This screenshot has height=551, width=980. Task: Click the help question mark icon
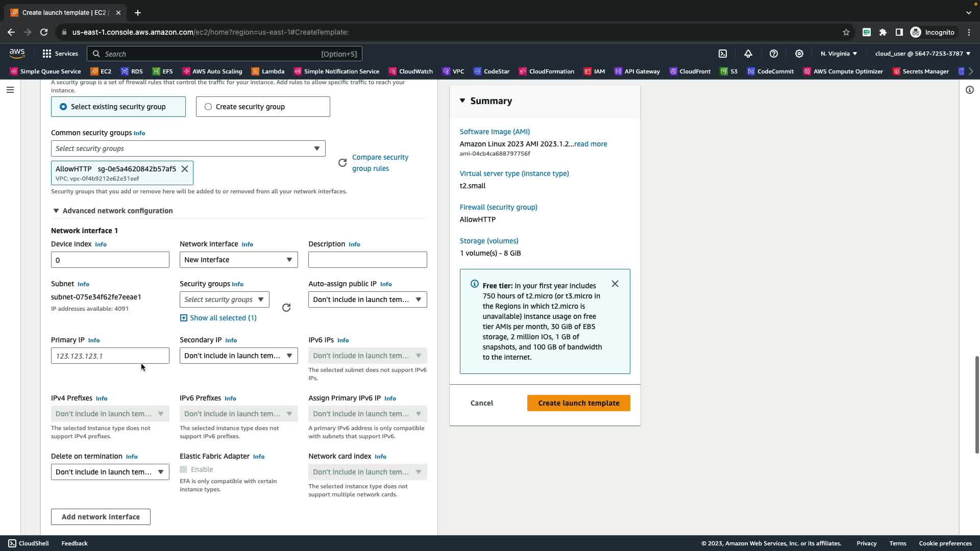pyautogui.click(x=773, y=54)
